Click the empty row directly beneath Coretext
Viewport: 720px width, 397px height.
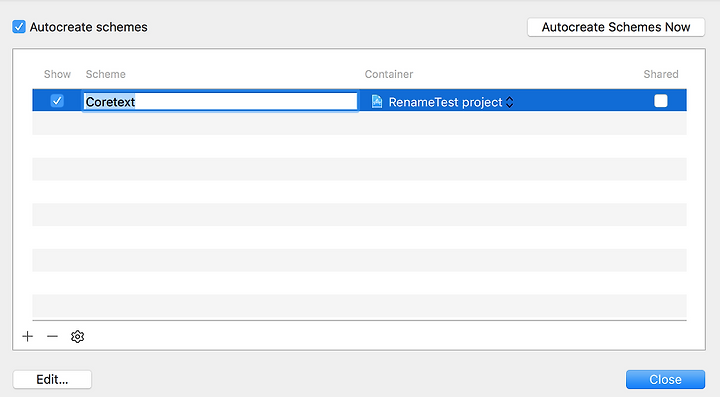coord(360,123)
